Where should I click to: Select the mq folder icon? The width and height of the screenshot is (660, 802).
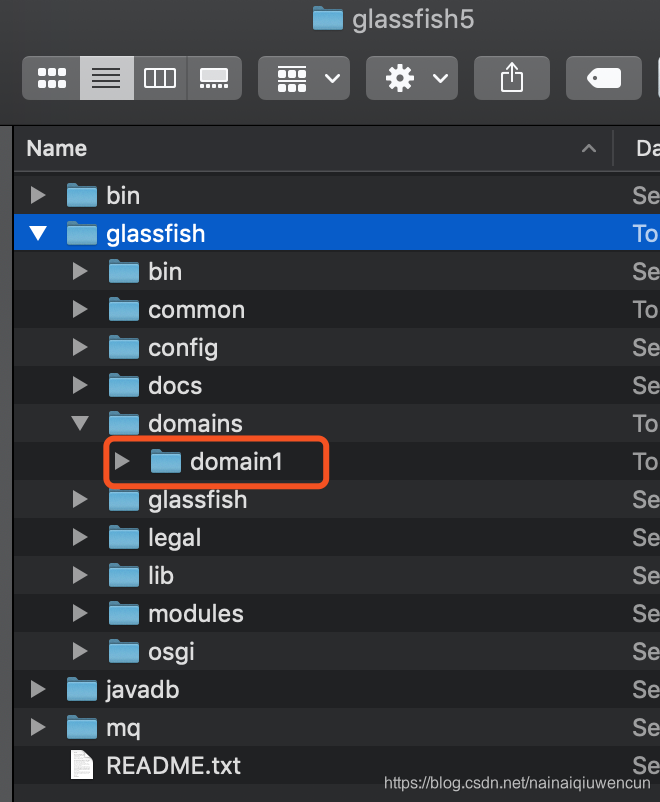point(82,727)
